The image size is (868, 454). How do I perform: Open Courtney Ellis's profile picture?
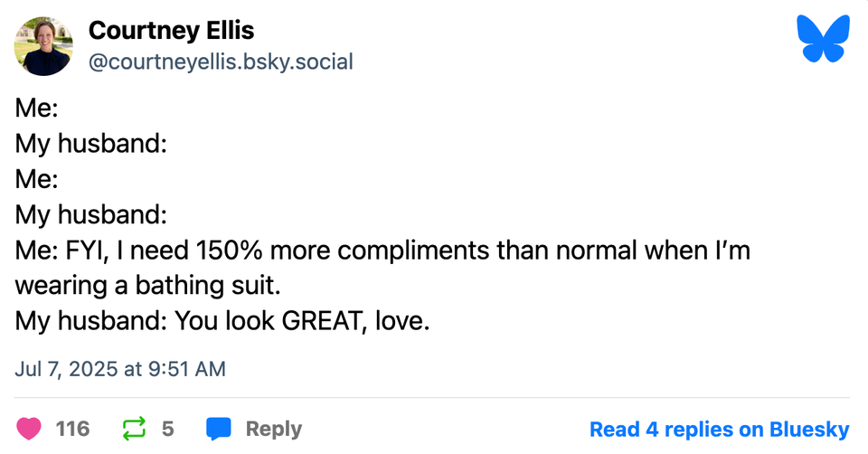point(43,45)
